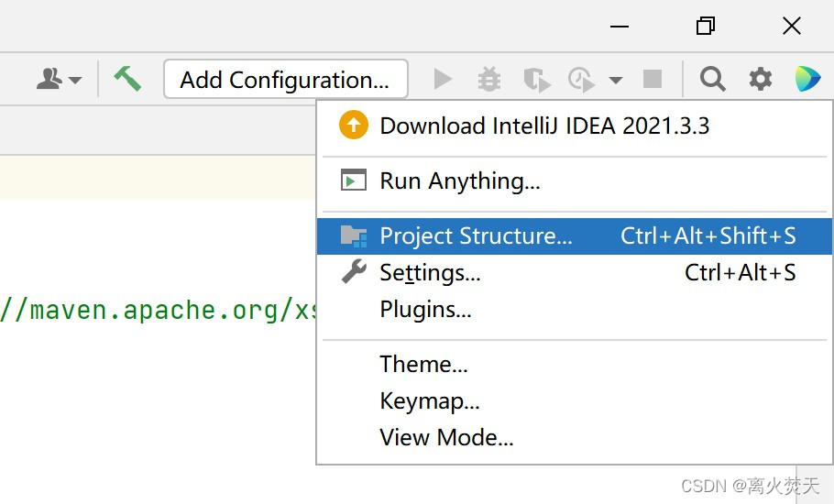834x504 pixels.
Task: Click the Ctrl+Alt+Shift+S shortcut text
Action: click(x=708, y=236)
